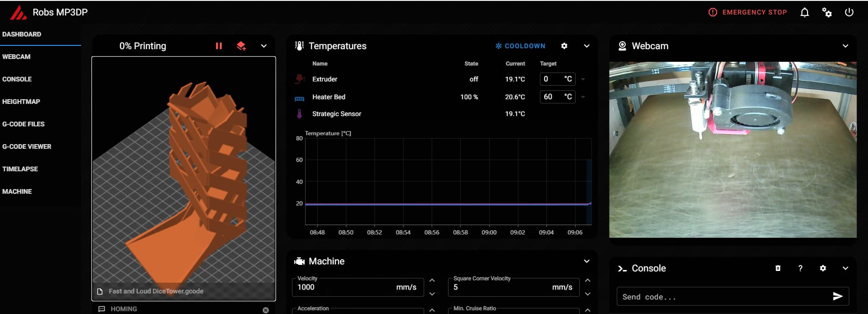This screenshot has width=868, height=314.
Task: Open Extruder temperature presets dropdown
Action: click(583, 80)
